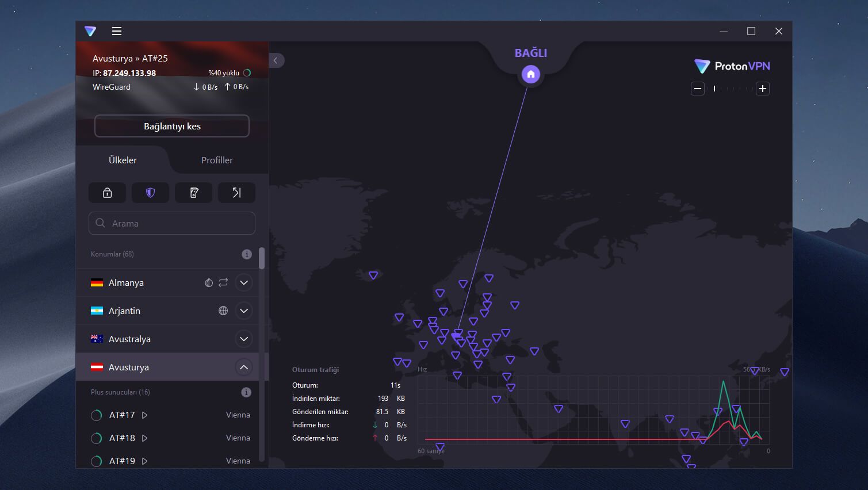
Task: Click the WireGuard protocol label
Action: (112, 87)
